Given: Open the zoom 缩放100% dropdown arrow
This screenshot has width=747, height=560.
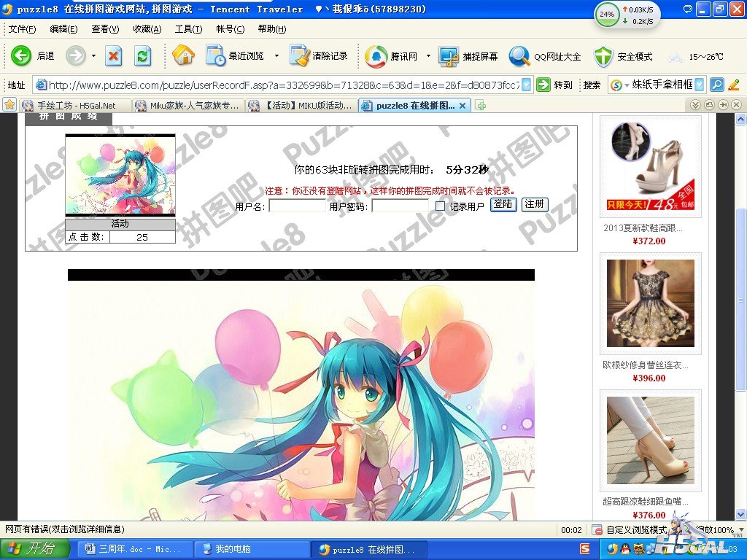Looking at the screenshot, I should [740, 529].
